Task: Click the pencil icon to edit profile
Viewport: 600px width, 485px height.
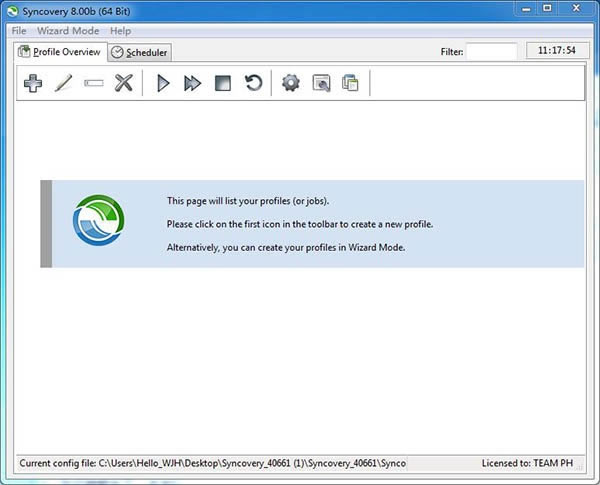Action: pyautogui.click(x=63, y=83)
